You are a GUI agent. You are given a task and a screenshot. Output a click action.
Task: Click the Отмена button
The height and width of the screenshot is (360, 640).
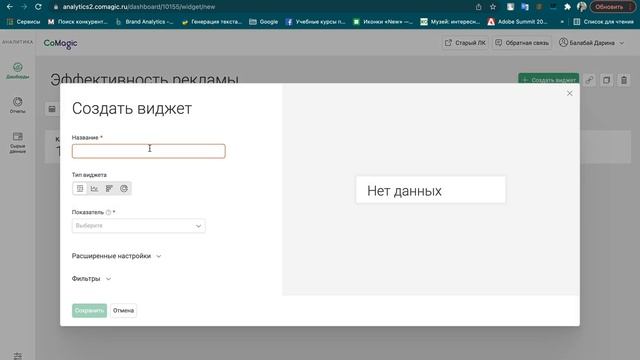pos(123,311)
